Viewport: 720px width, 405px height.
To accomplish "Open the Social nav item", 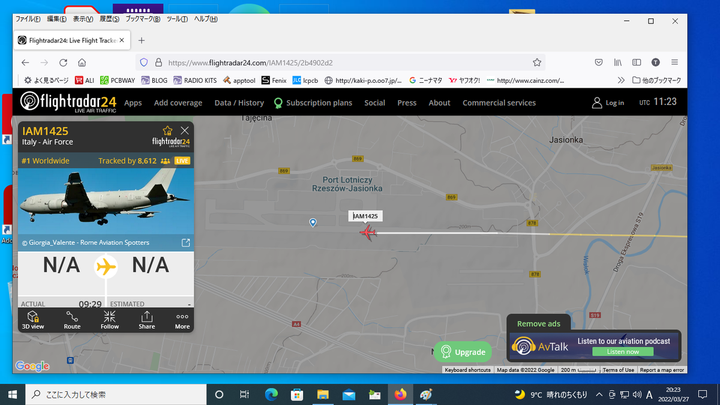I will [375, 103].
